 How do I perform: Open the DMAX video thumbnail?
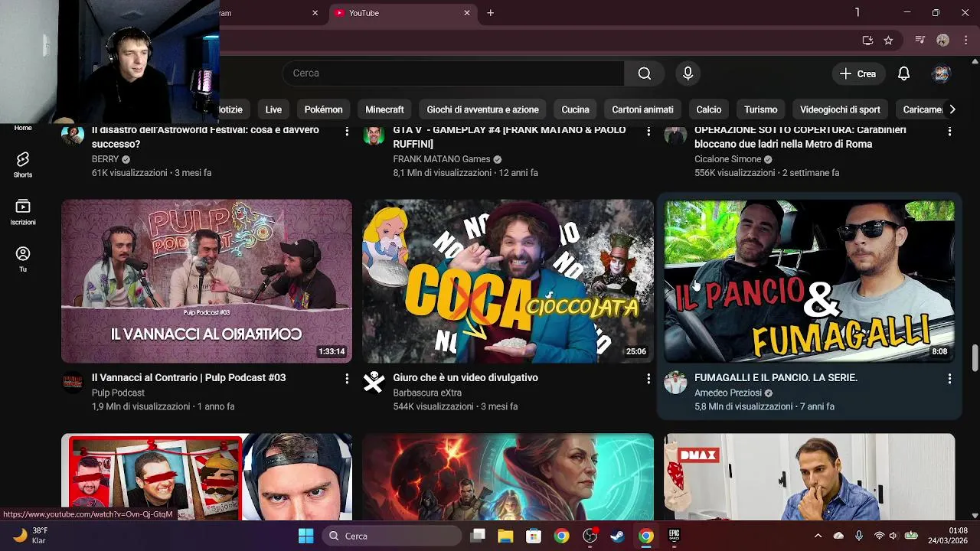[x=809, y=477]
